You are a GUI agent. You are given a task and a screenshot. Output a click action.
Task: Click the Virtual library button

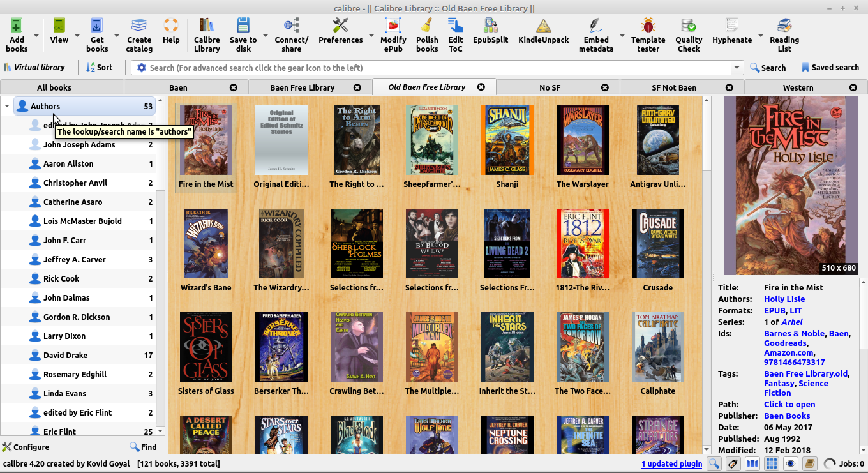(34, 67)
